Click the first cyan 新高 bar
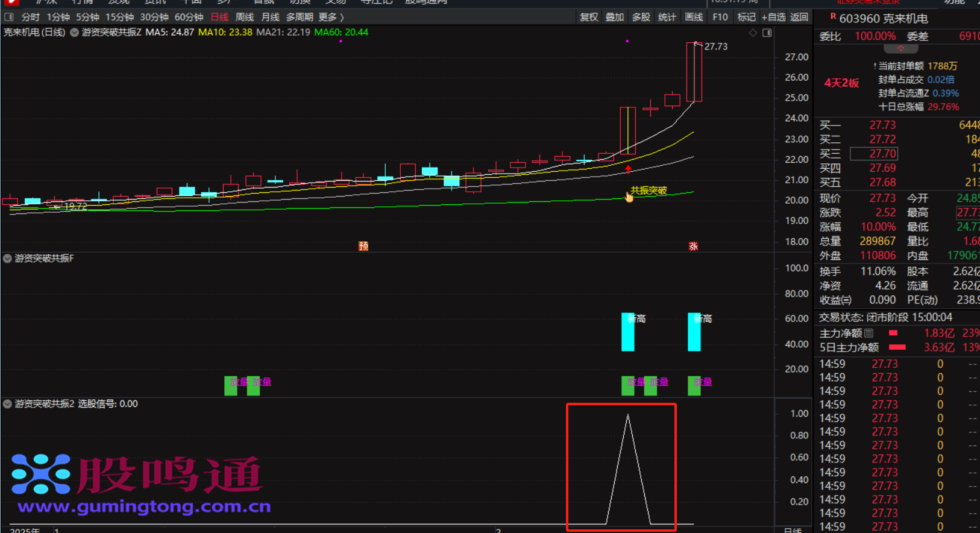The height and width of the screenshot is (533, 980). pos(627,332)
